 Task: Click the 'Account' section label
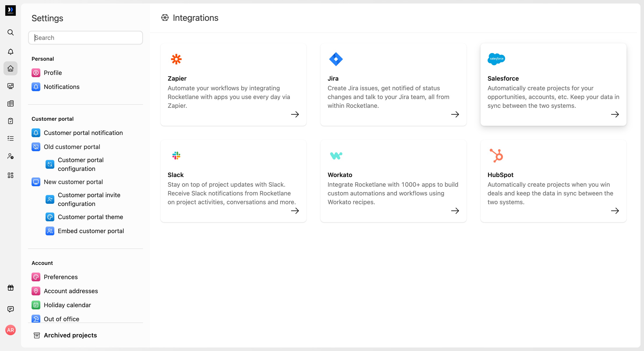[42, 263]
